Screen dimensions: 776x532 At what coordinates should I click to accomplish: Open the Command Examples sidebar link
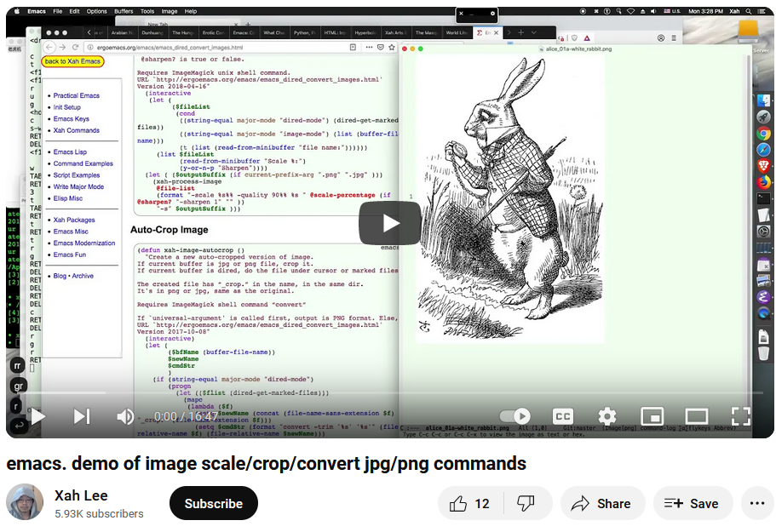[83, 163]
